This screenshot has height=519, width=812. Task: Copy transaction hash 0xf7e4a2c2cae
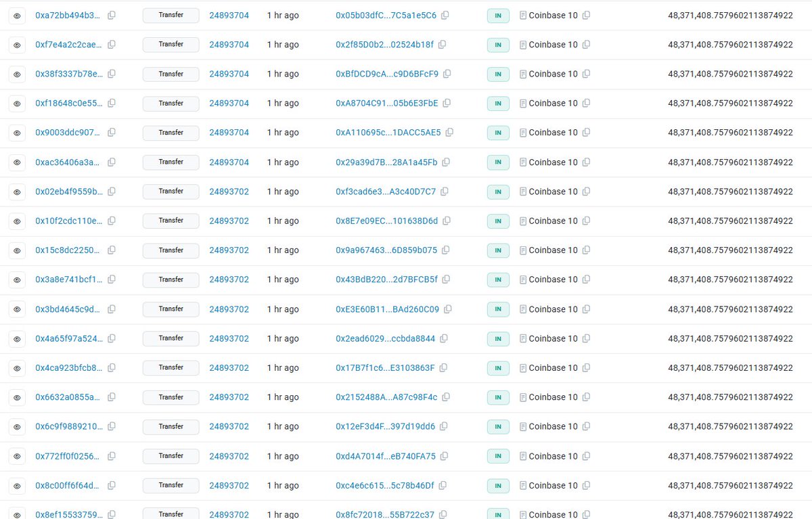pyautogui.click(x=112, y=45)
